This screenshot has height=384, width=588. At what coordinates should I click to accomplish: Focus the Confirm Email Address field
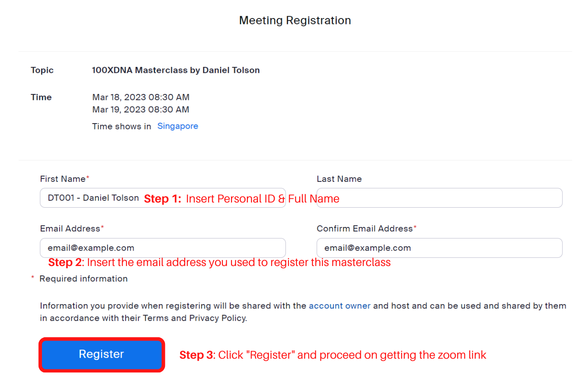click(x=439, y=248)
